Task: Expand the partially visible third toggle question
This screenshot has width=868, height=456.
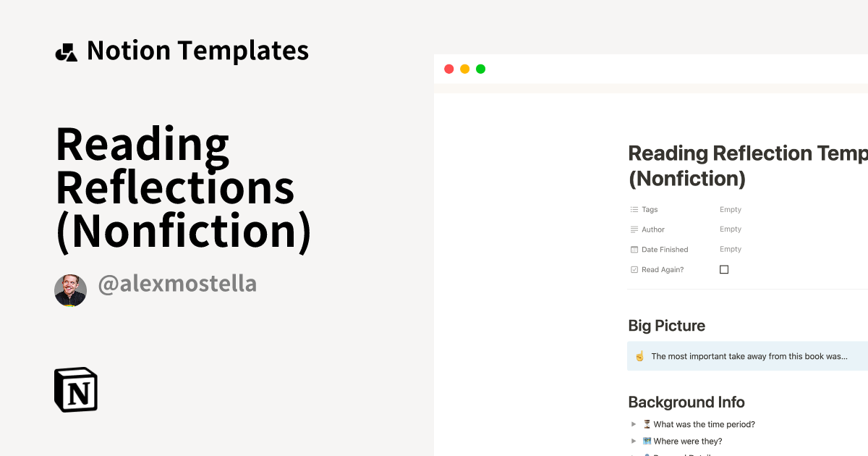Action: pyautogui.click(x=634, y=454)
